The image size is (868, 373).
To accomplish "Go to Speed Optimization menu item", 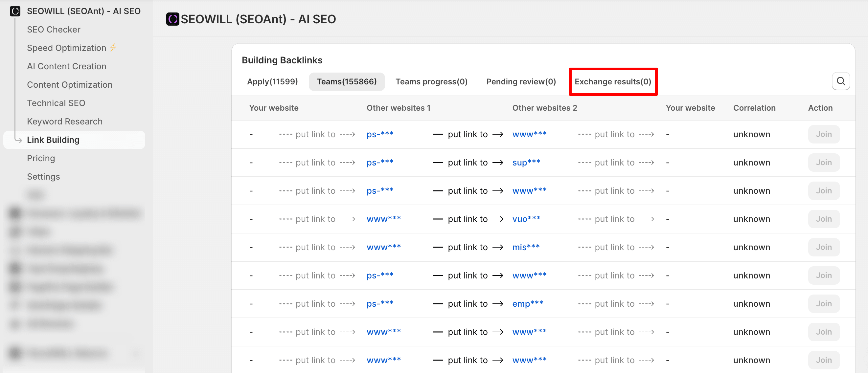I will [x=66, y=48].
